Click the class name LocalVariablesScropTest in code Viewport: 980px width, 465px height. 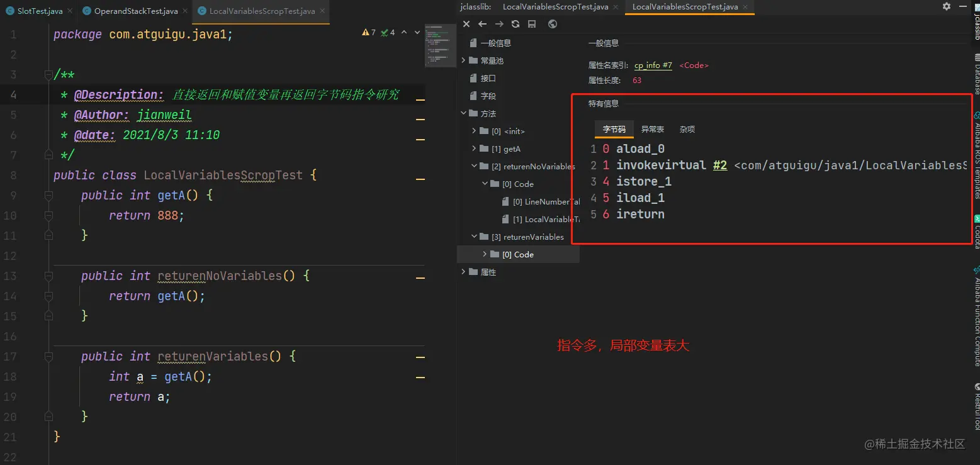[x=223, y=176]
